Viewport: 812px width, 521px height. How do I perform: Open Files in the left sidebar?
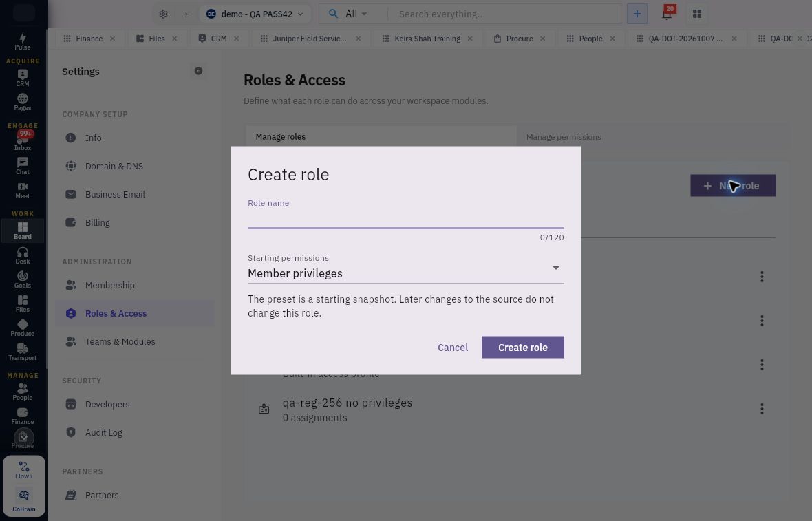pos(22,304)
